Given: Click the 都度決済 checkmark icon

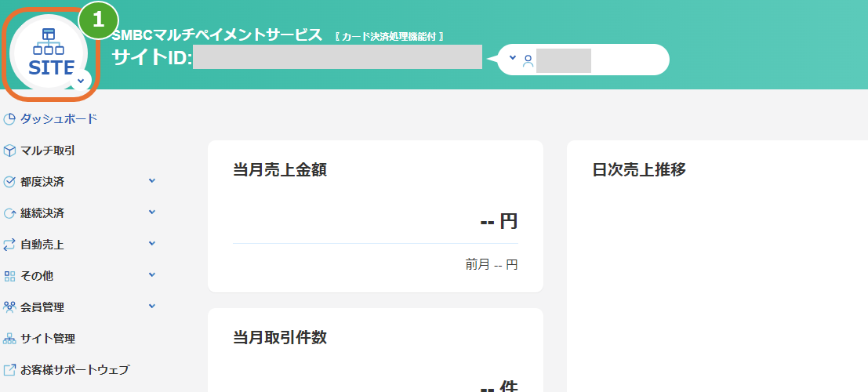Looking at the screenshot, I should tap(9, 182).
